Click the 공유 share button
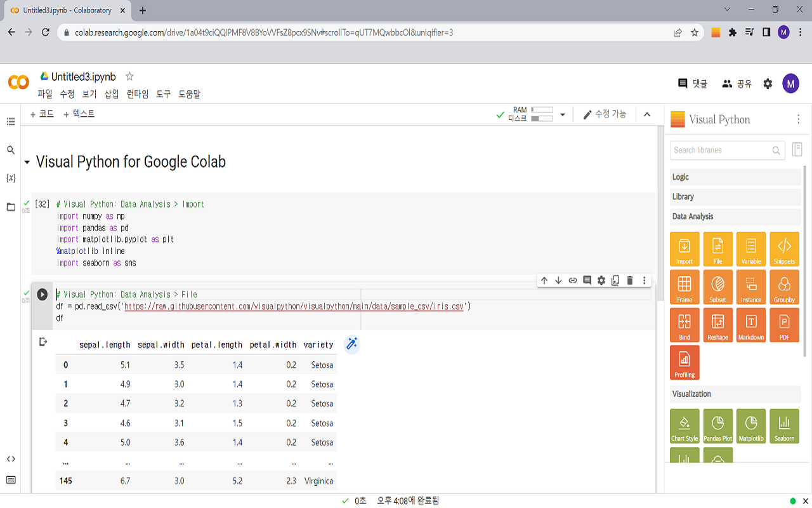 pos(737,84)
